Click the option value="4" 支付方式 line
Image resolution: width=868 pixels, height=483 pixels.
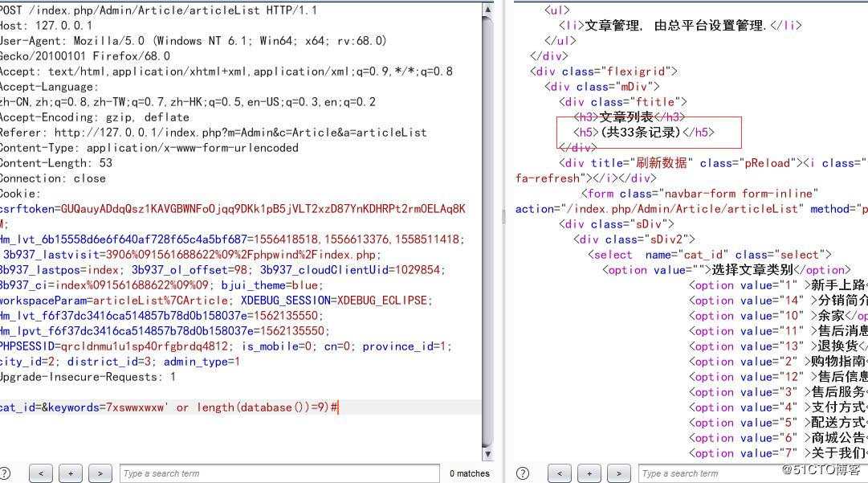(x=778, y=407)
